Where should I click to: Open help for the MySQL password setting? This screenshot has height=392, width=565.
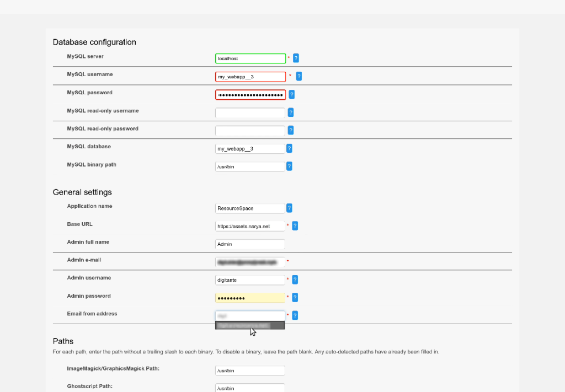[291, 94]
